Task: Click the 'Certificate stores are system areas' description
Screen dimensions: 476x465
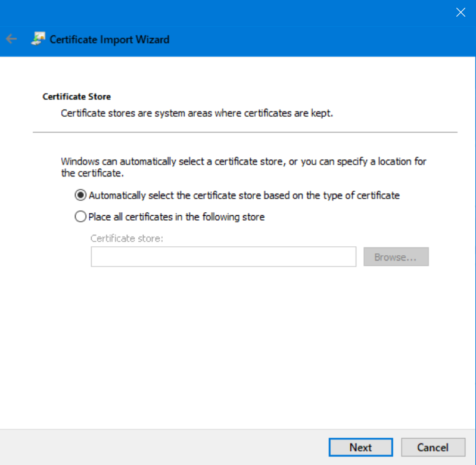Action: point(197,113)
